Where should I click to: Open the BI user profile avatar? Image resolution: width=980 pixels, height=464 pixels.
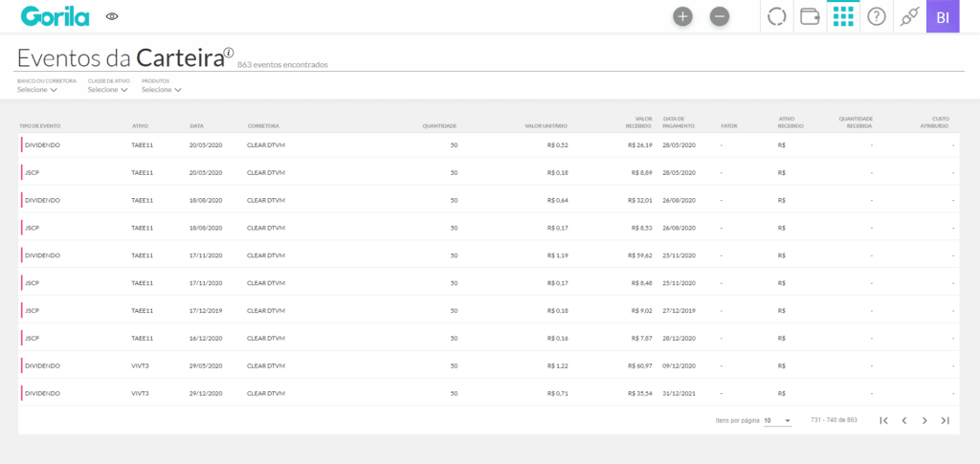(x=943, y=16)
